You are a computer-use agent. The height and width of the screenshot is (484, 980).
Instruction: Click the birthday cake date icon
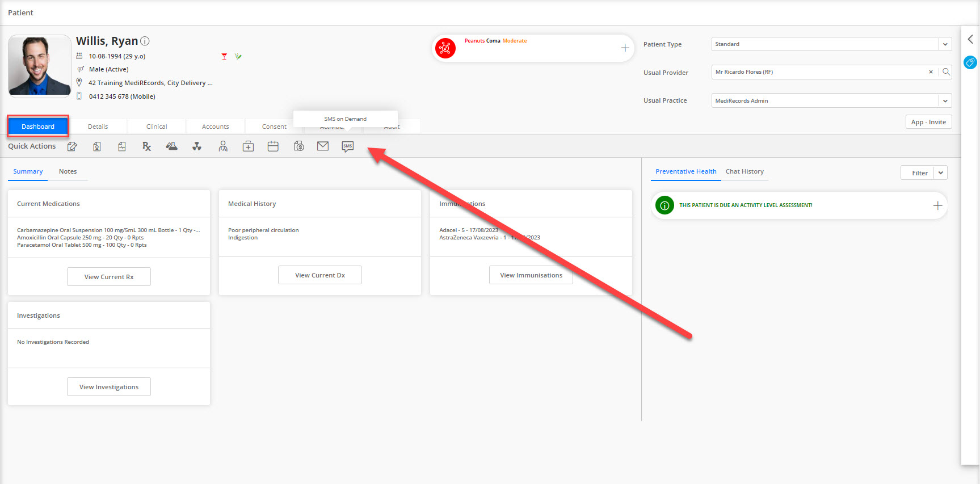tap(79, 56)
